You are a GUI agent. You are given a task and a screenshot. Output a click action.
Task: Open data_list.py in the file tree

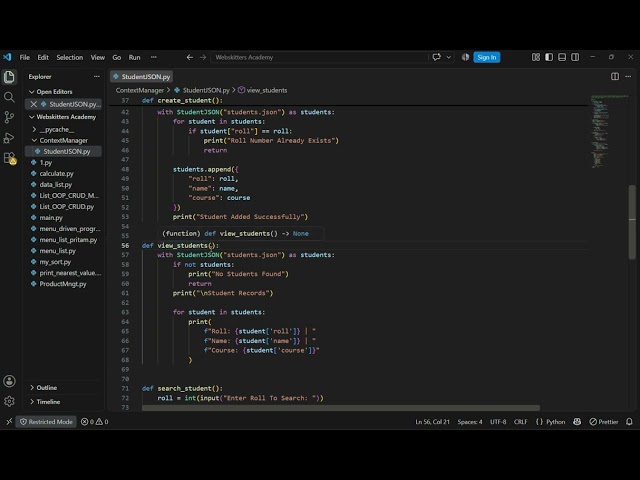point(56,184)
